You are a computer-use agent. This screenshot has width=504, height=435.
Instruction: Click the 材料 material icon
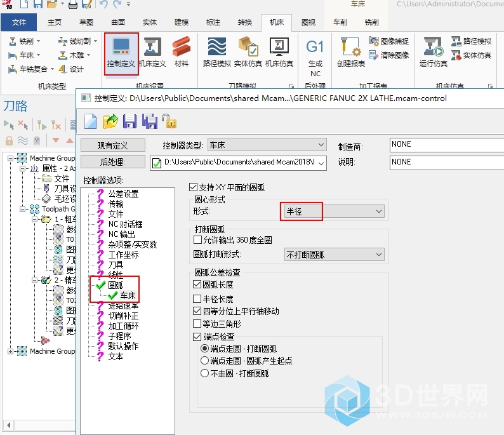[182, 53]
